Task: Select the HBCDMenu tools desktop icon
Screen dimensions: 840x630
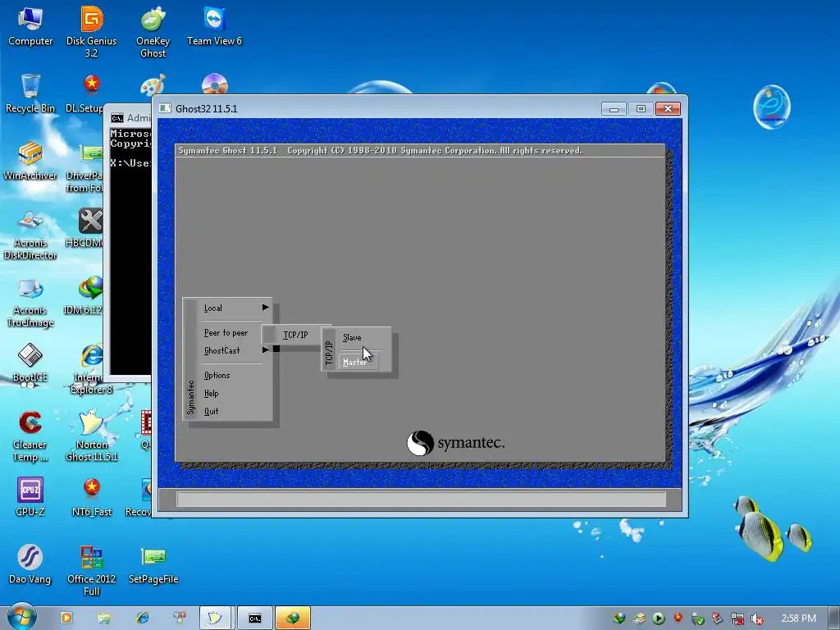Action: pos(85,228)
